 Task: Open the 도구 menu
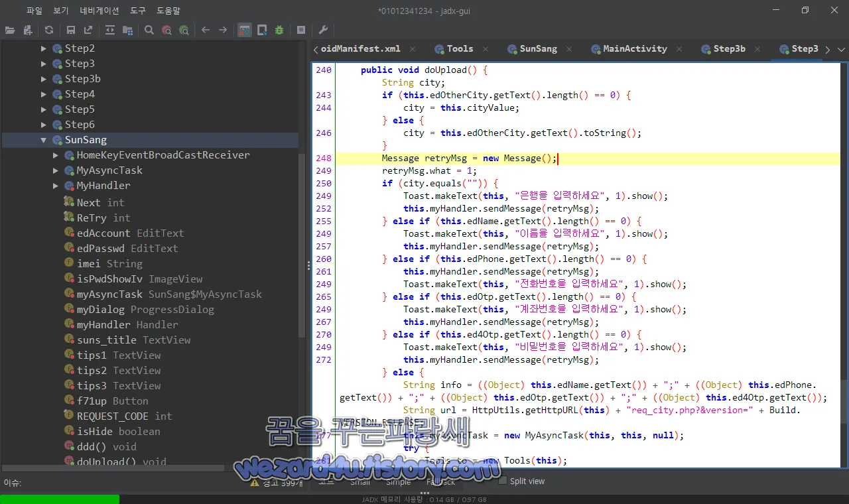pos(138,11)
